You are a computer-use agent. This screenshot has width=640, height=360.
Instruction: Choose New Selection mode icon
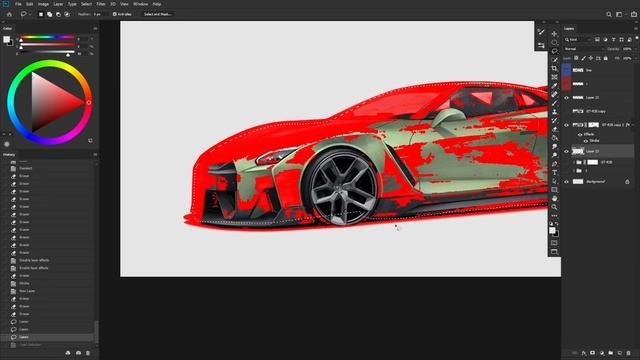(x=41, y=14)
